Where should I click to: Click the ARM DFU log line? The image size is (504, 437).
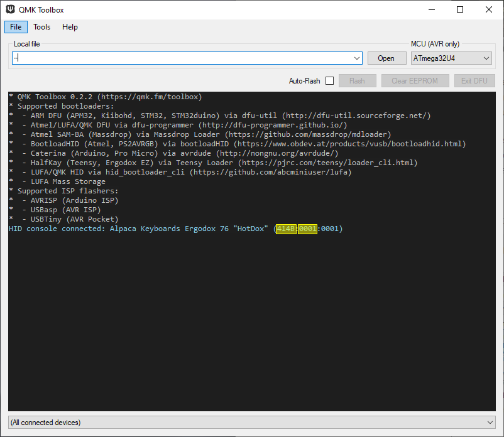click(x=219, y=116)
